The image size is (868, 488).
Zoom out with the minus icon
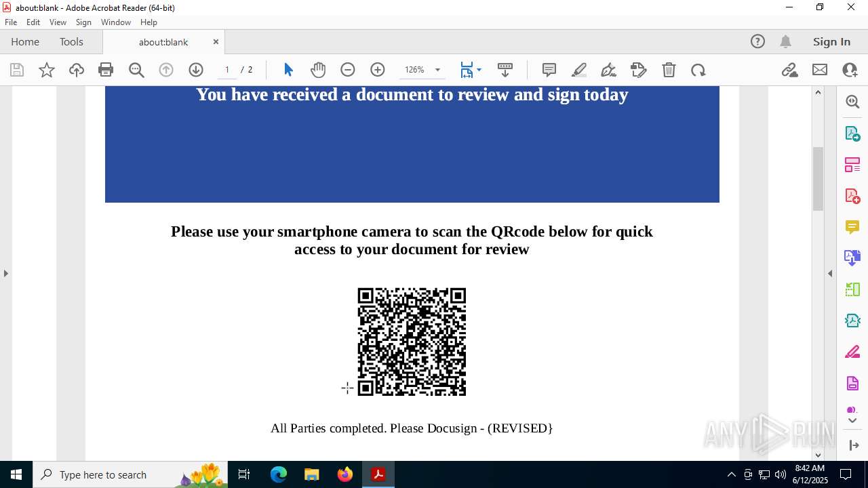(348, 70)
